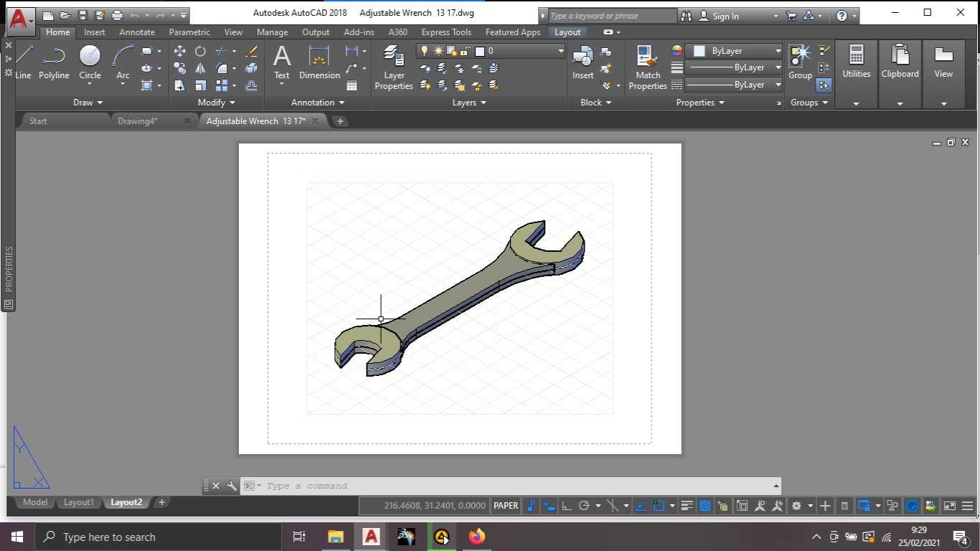Select the Copy tool
Viewport: 980px width, 551px height.
(x=180, y=68)
